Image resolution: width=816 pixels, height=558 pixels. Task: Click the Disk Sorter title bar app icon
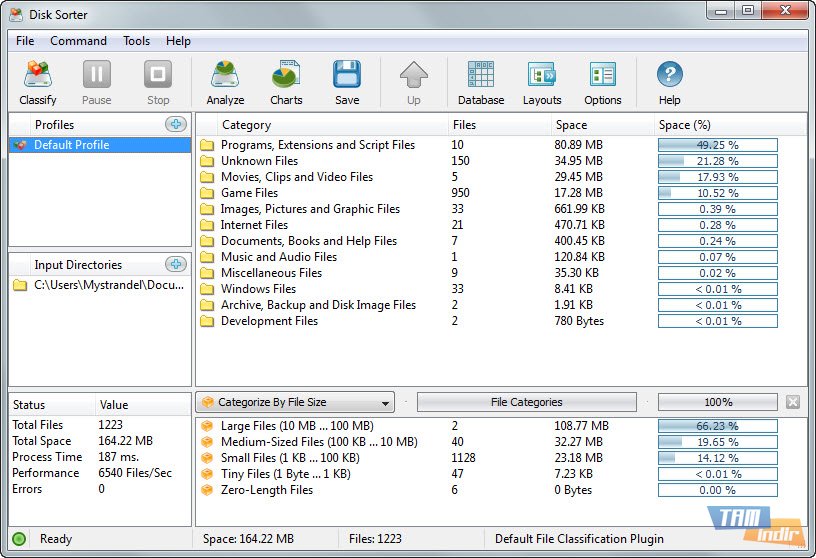[x=16, y=14]
